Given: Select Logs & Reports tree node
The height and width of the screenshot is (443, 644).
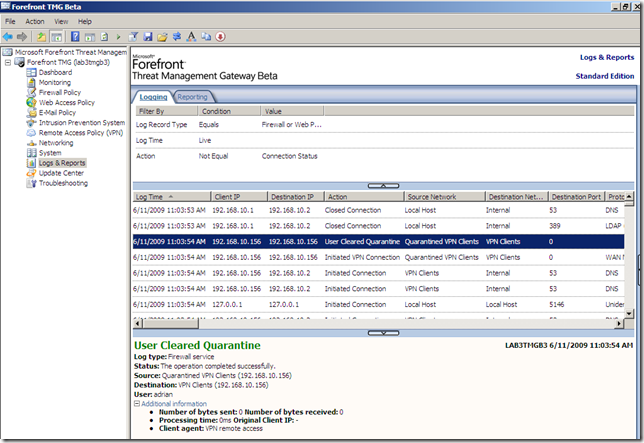Looking at the screenshot, I should [x=62, y=163].
